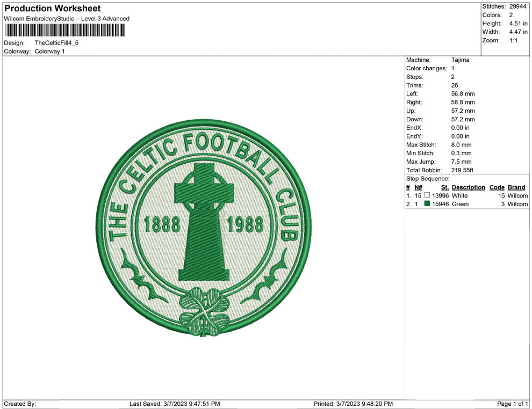Click 'Wilcom EmbroideryStudio – Level 3 Advanced' text
The width and height of the screenshot is (532, 409).
tap(67, 19)
